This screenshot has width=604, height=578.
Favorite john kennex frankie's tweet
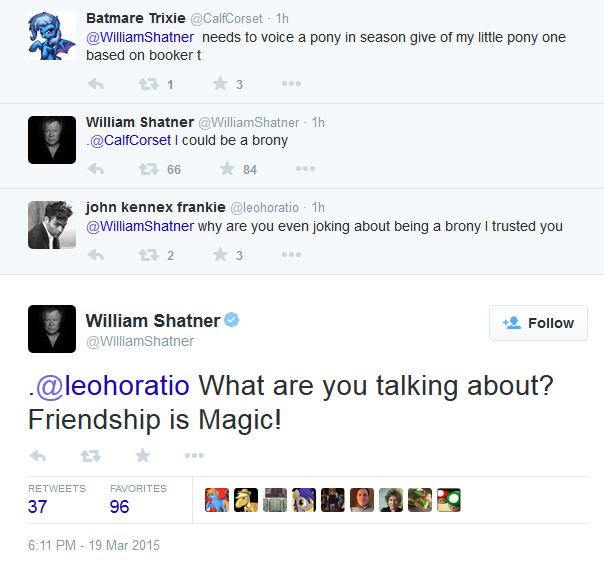pos(220,255)
